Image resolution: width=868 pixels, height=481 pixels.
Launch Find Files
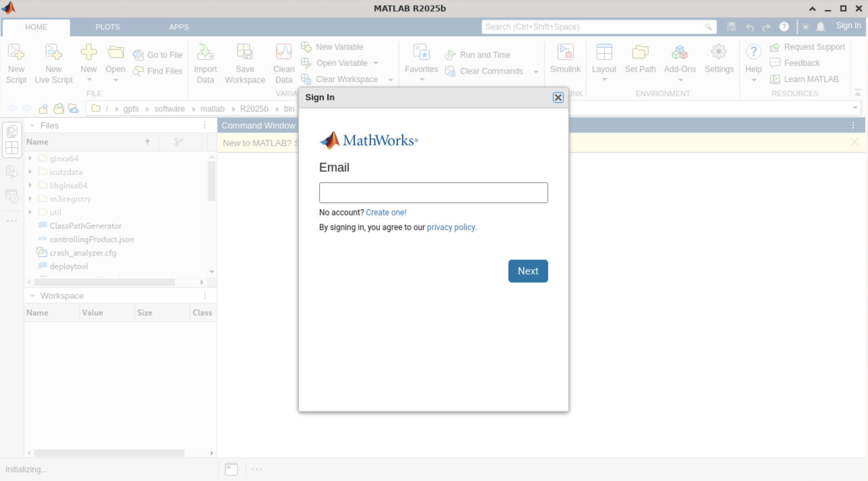[158, 71]
